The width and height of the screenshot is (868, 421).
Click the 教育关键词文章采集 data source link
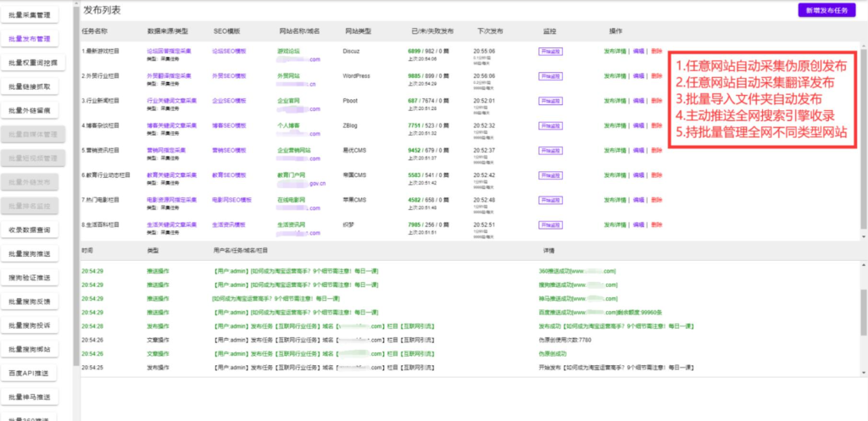coord(172,175)
